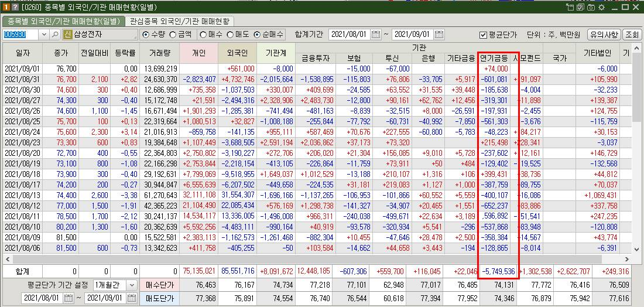Click the 국가 column header

(x=559, y=58)
